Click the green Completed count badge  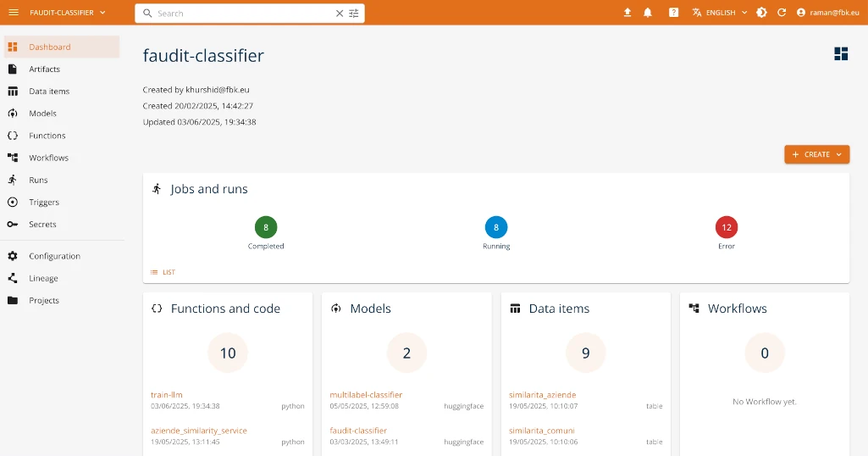click(266, 227)
